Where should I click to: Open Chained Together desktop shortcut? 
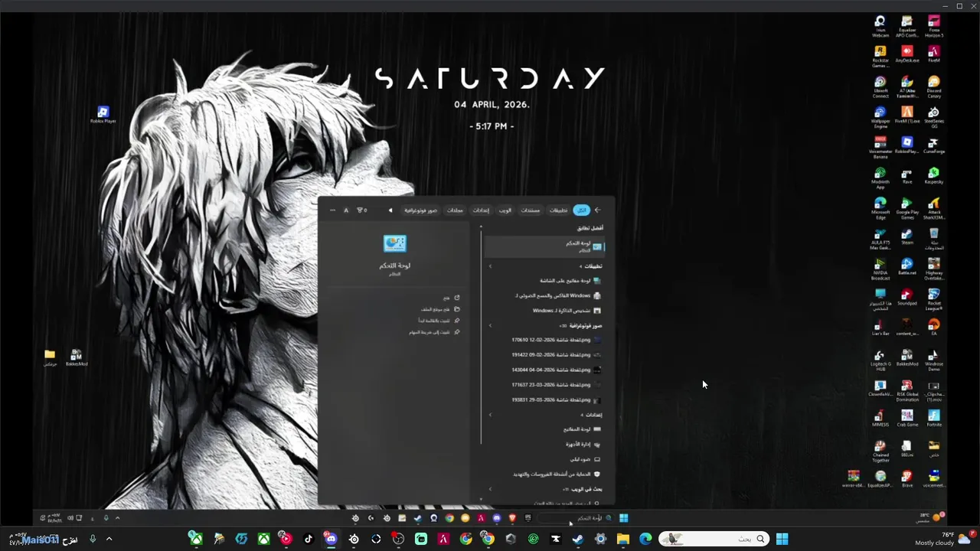pyautogui.click(x=880, y=451)
